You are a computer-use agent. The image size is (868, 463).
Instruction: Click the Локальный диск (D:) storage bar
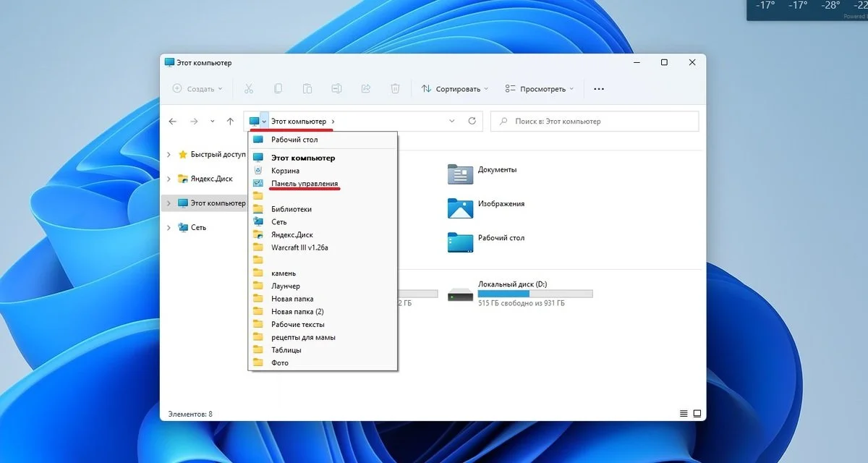click(x=535, y=294)
